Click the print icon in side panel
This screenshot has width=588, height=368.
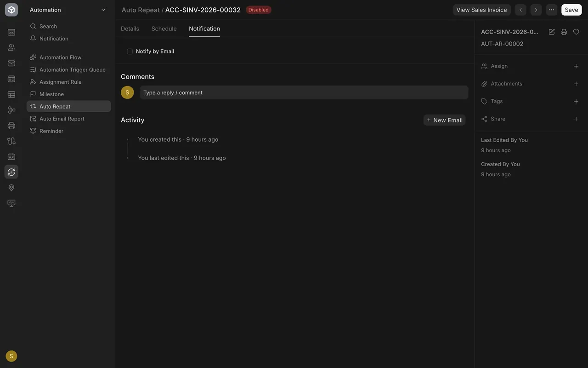(x=564, y=32)
